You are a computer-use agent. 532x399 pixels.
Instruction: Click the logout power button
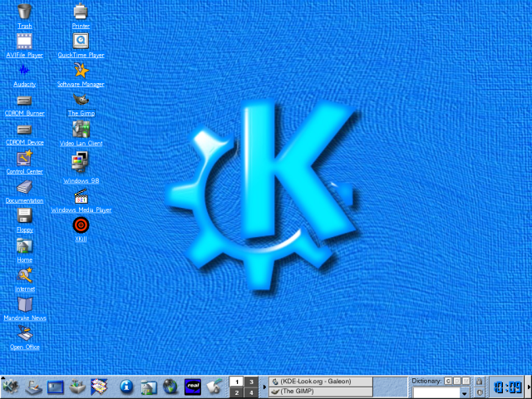tap(479, 392)
